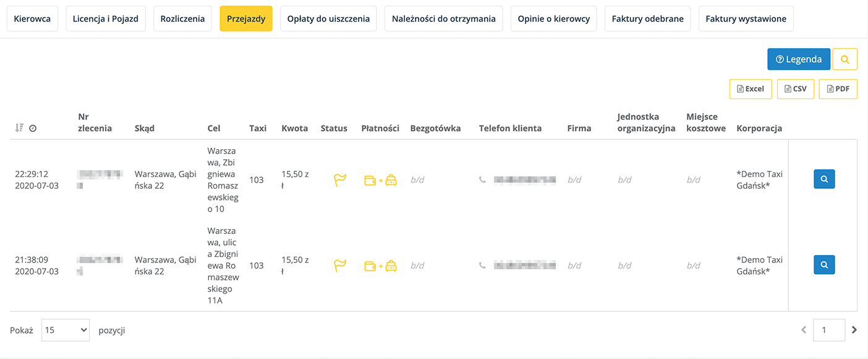Click the Legenda button
This screenshot has width=868, height=359.
[799, 59]
